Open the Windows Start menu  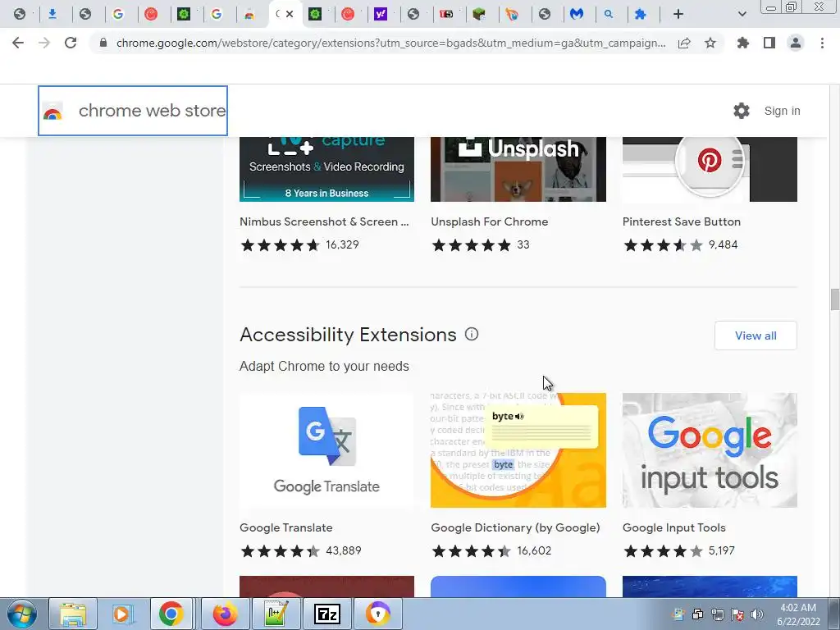coord(22,614)
